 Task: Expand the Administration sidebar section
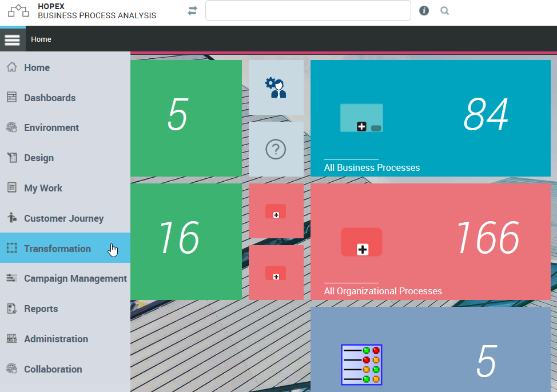(x=56, y=339)
